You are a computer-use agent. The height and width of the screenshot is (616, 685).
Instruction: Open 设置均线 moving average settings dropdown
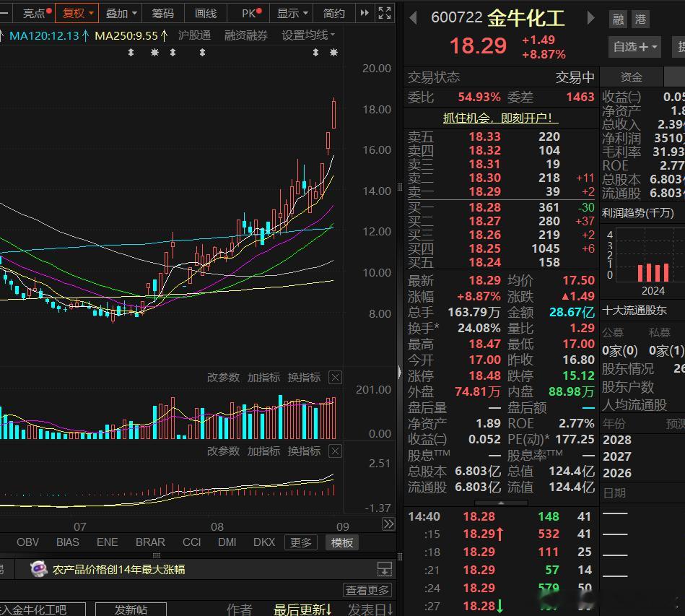[x=308, y=35]
